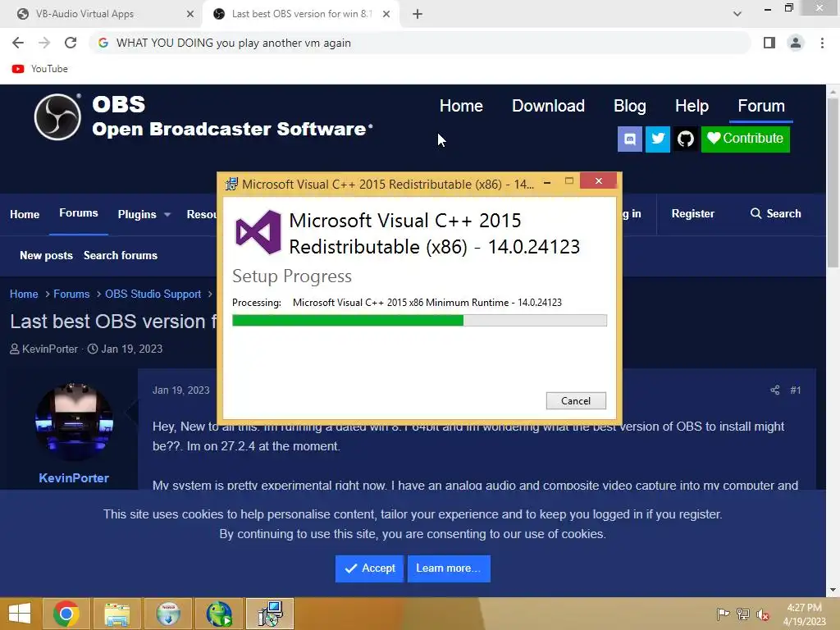Image resolution: width=840 pixels, height=630 pixels.
Task: Click the taskbar clock and date
Action: (804, 614)
